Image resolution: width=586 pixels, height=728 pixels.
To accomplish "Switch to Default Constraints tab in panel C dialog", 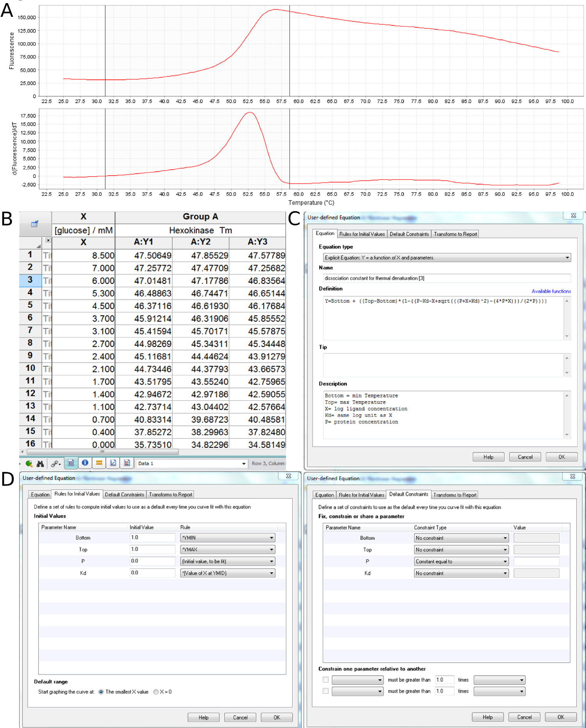I will [409, 234].
